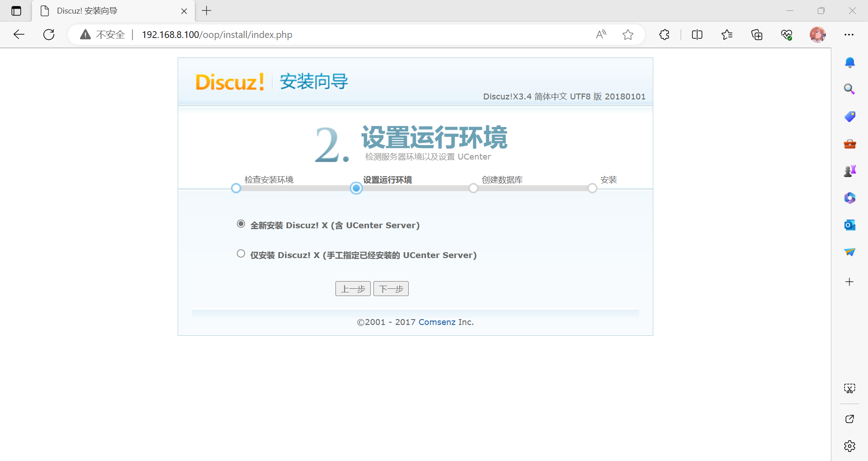Click the 检查安装环境 step marker circle
Screen dimensions: 868x461
pos(236,188)
